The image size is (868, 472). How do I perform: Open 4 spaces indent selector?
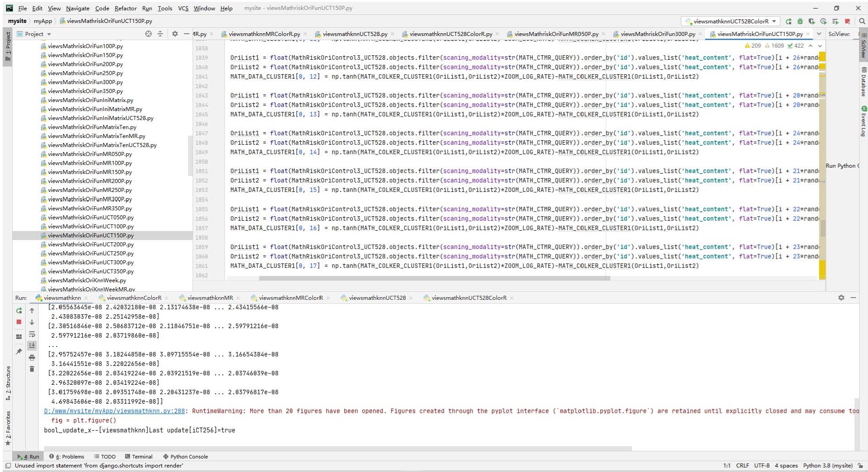pos(786,466)
